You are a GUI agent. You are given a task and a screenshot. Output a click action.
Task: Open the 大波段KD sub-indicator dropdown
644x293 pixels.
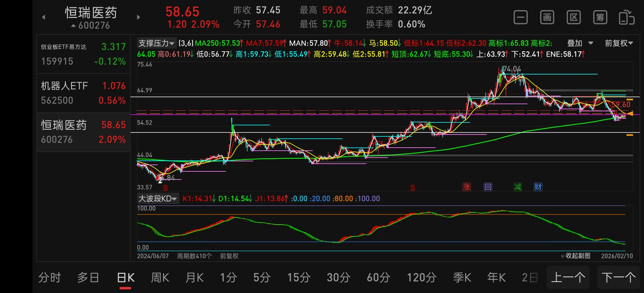pos(158,199)
